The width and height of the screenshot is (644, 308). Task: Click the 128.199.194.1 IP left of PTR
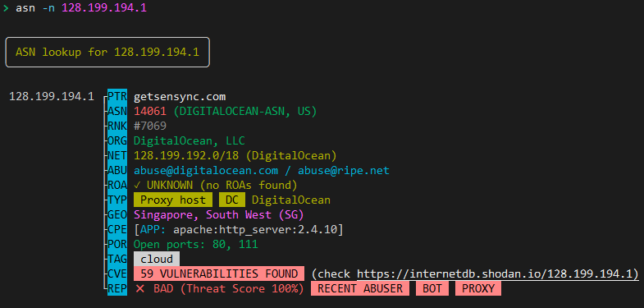click(x=52, y=97)
